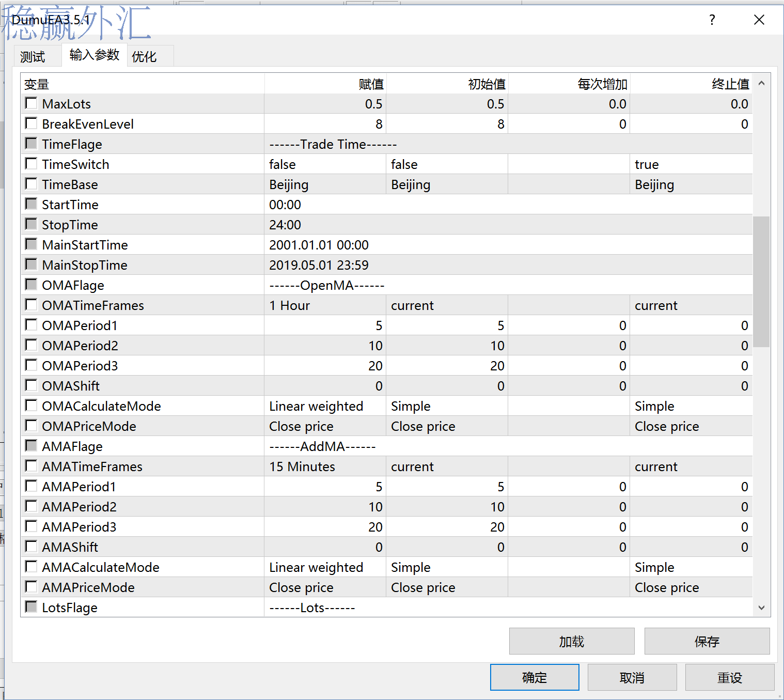Toggle the AMAShift checkbox
Screen dimensions: 784x700
(x=31, y=547)
